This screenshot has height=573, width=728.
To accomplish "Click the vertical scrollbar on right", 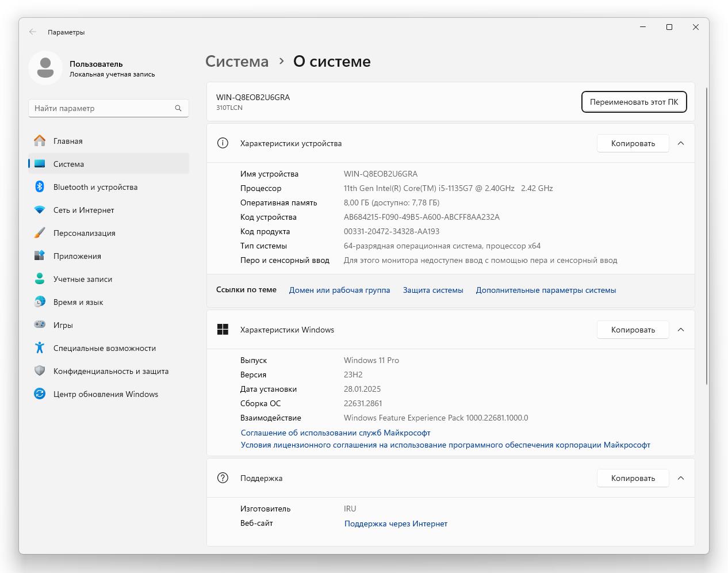I will 707,236.
